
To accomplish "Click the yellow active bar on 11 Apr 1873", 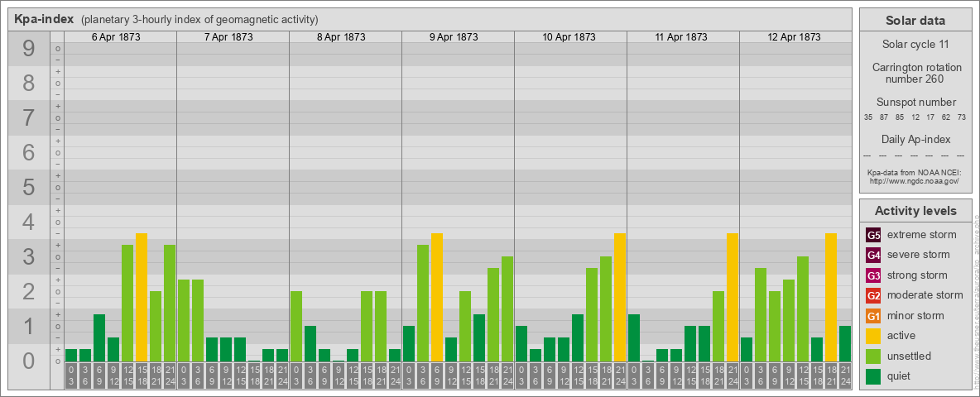I will 733,297.
